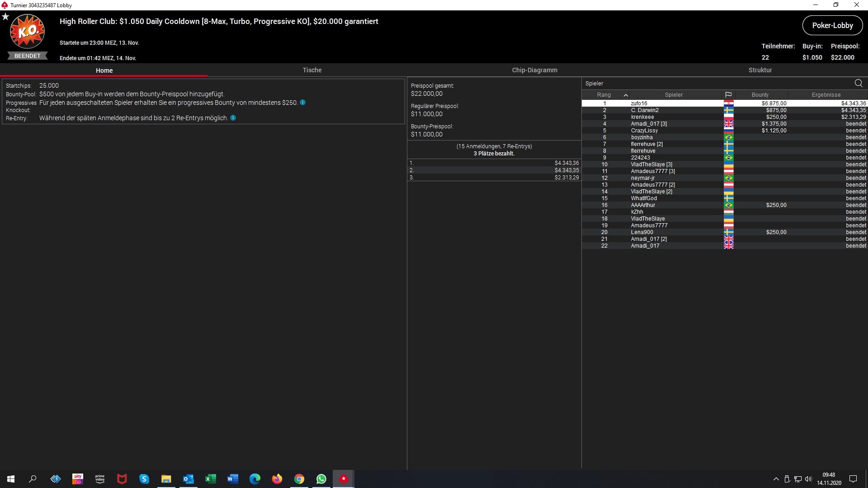Open Excel from the taskbar
Image resolution: width=868 pixels, height=488 pixels.
[x=211, y=479]
